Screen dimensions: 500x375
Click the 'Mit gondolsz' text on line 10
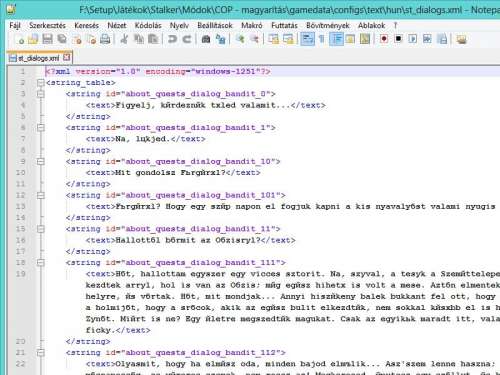[x=145, y=173]
